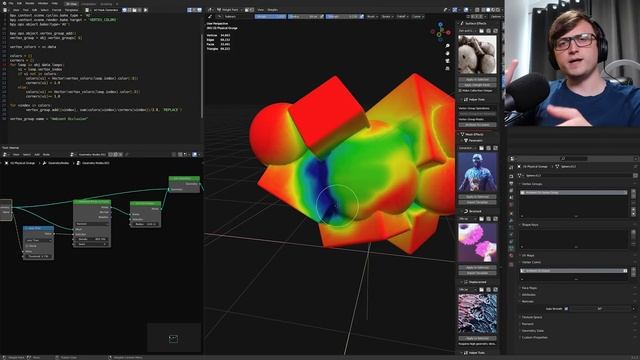Image resolution: width=640 pixels, height=360 pixels.
Task: Click the pan hand icon in viewport
Action: 447,53
